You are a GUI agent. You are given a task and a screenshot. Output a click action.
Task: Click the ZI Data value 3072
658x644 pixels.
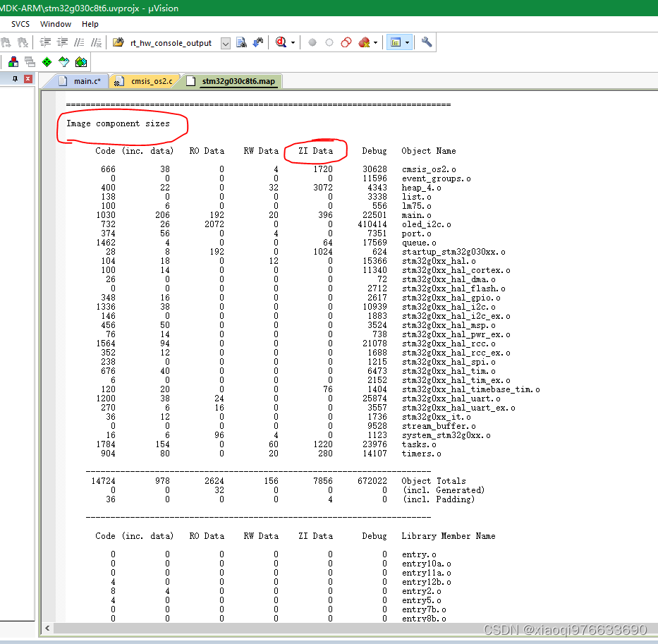coord(323,187)
